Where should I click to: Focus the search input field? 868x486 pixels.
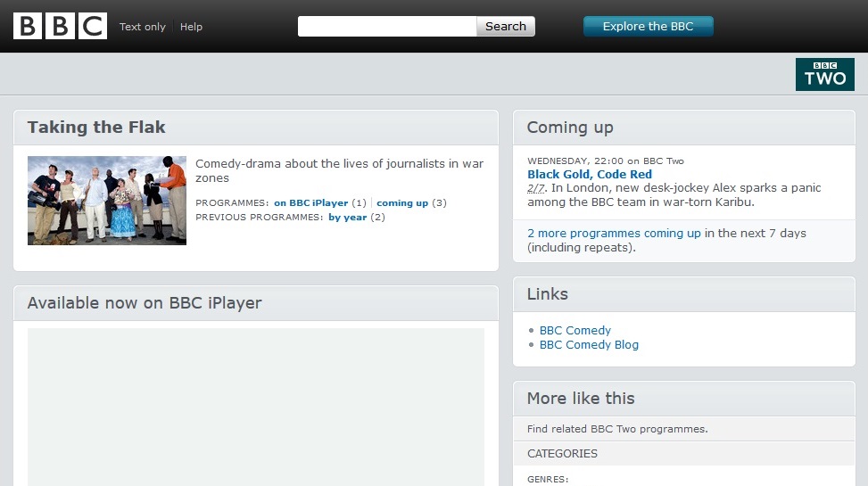(x=387, y=26)
